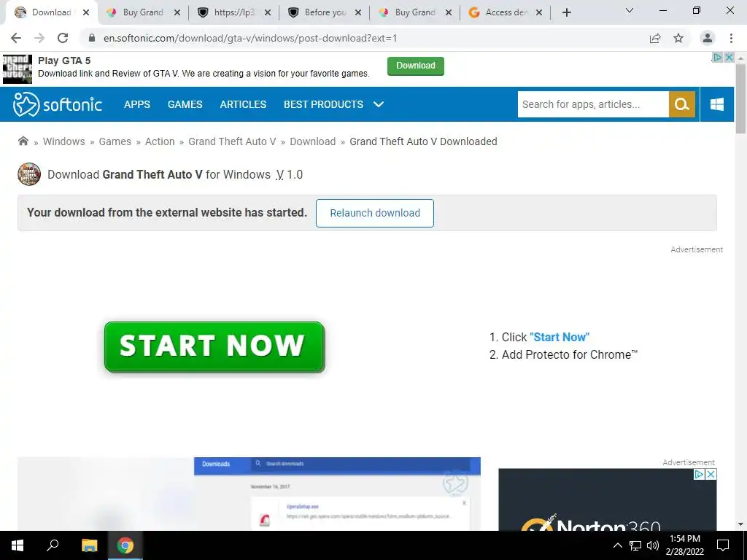Open the GAMES menu
747x560 pixels.
[x=185, y=104]
